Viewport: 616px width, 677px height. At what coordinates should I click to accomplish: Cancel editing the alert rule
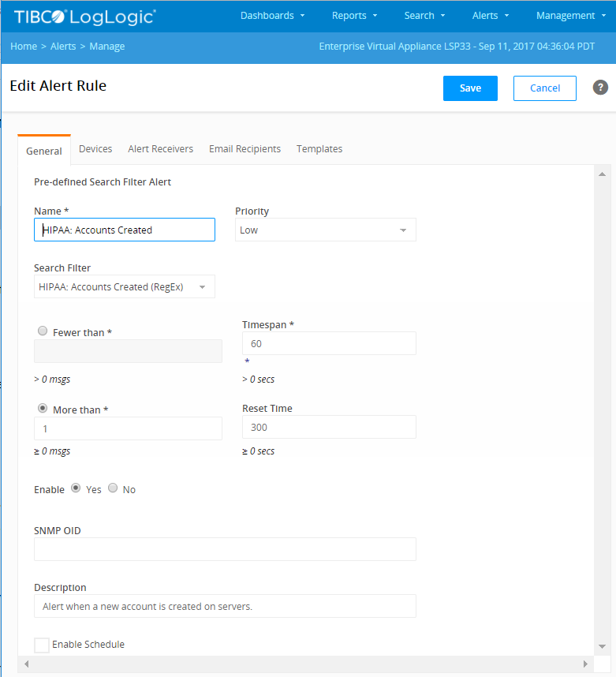coord(545,88)
